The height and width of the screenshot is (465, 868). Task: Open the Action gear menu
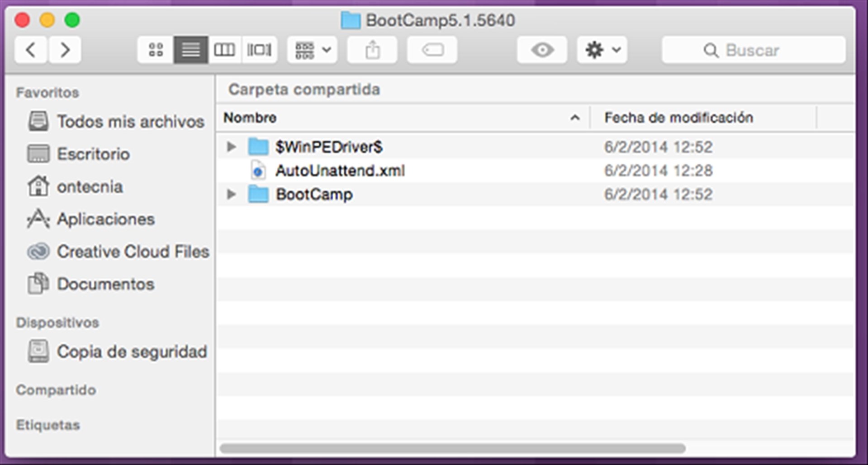[602, 50]
